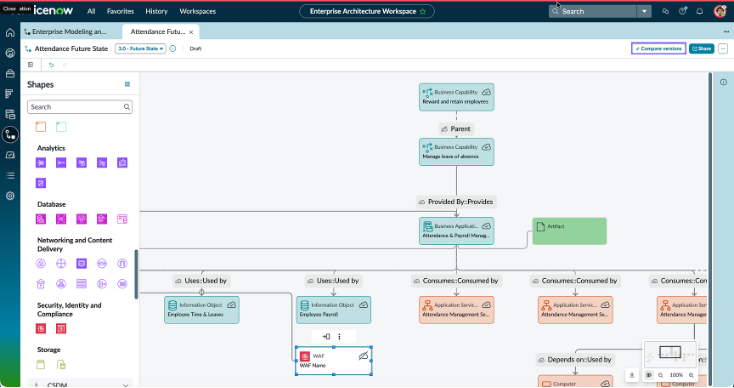Open the info panel icon on right edge
This screenshot has width=734, height=388.
pos(724,82)
